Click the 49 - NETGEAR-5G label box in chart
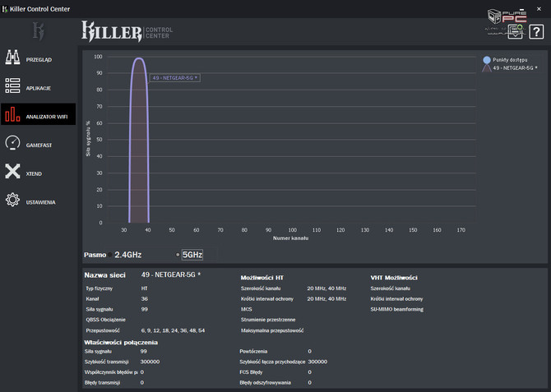 [x=175, y=78]
